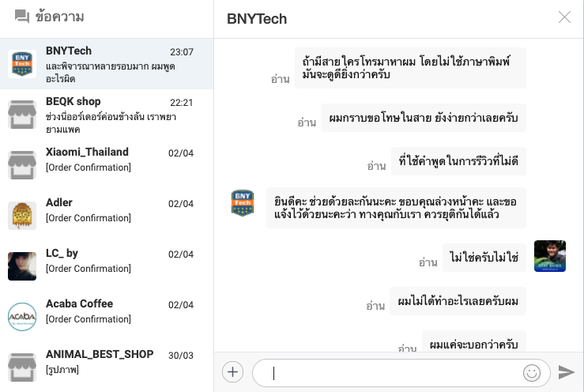This screenshot has width=584, height=392.
Task: Click the Xiaomi_Thailand store icon
Action: [22, 165]
